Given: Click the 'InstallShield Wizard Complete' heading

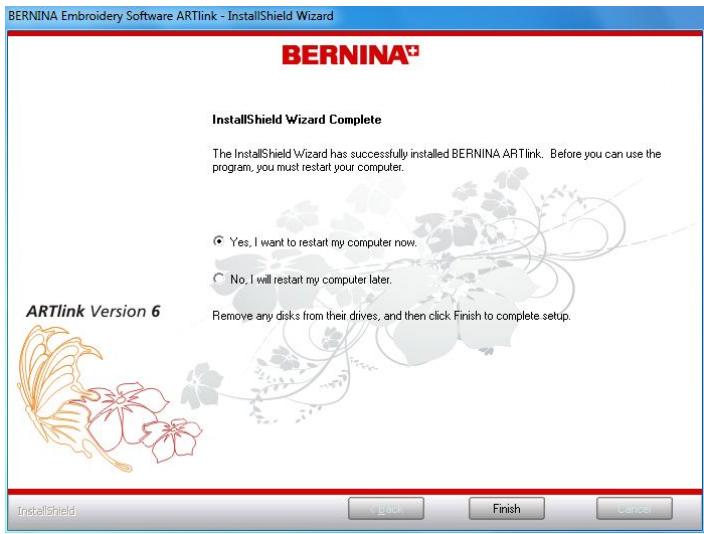Looking at the screenshot, I should (297, 119).
